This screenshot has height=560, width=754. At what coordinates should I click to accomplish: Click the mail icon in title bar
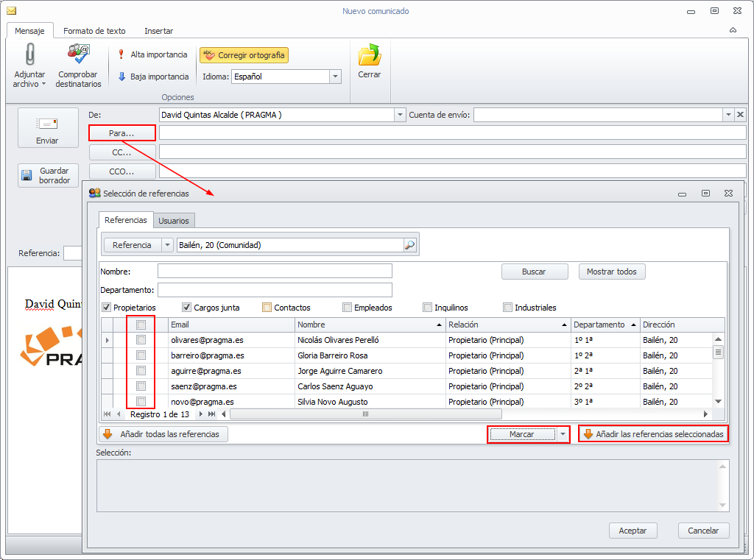12,10
